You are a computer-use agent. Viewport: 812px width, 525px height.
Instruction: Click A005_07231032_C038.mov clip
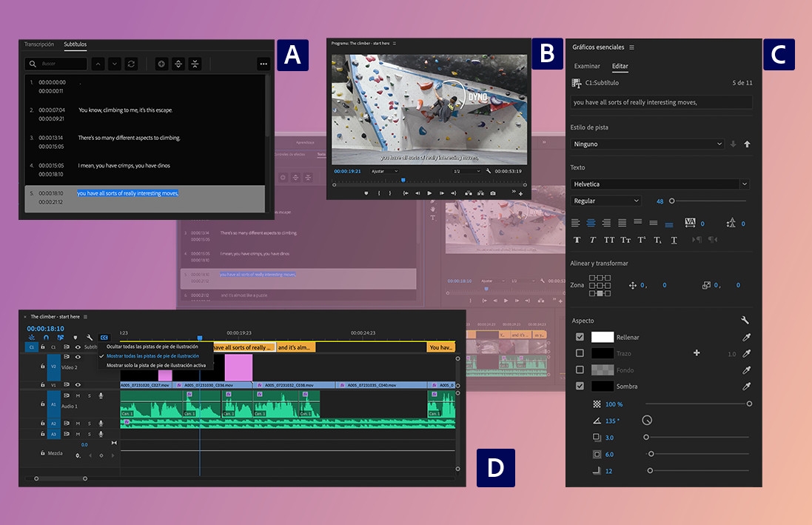tap(294, 385)
